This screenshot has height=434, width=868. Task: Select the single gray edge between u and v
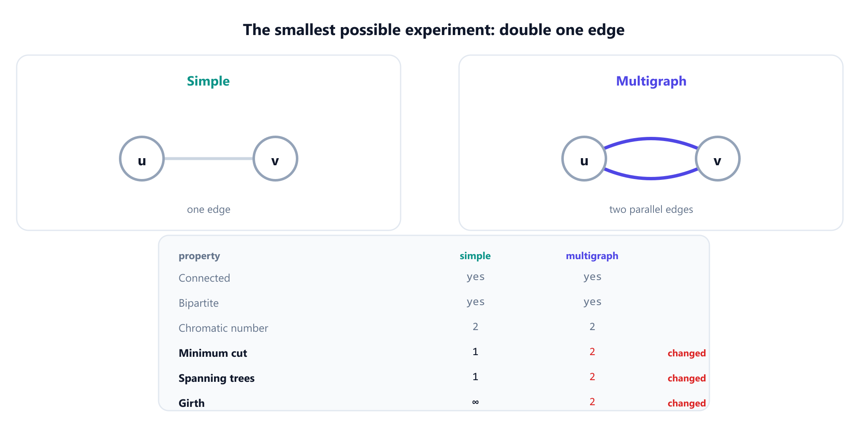[209, 159]
